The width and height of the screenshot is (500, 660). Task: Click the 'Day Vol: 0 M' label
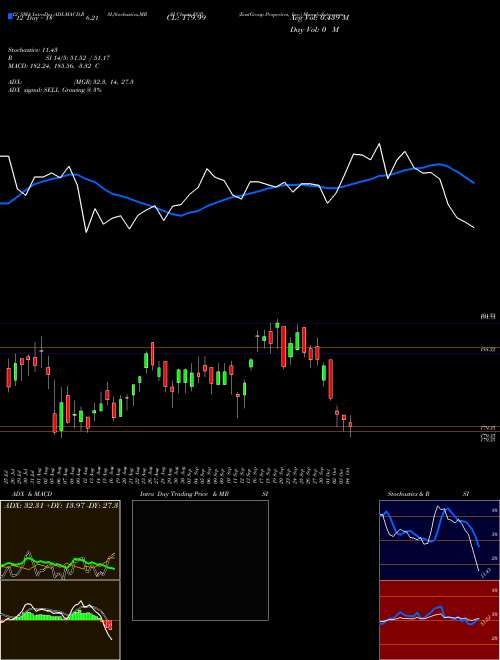pyautogui.click(x=314, y=30)
